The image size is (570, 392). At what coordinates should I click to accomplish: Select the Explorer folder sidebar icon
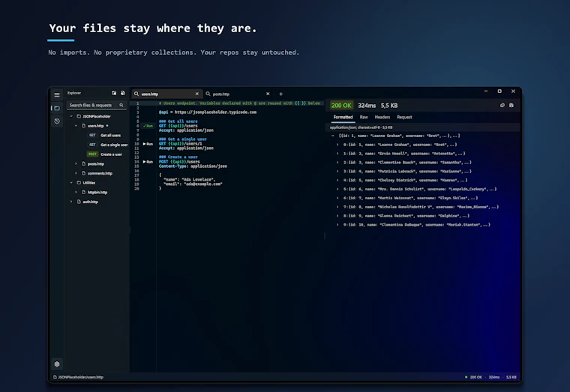(x=57, y=108)
